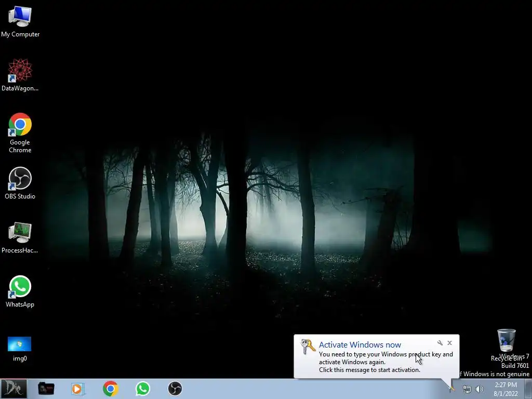Open the My Computer desktop icon

[20, 22]
